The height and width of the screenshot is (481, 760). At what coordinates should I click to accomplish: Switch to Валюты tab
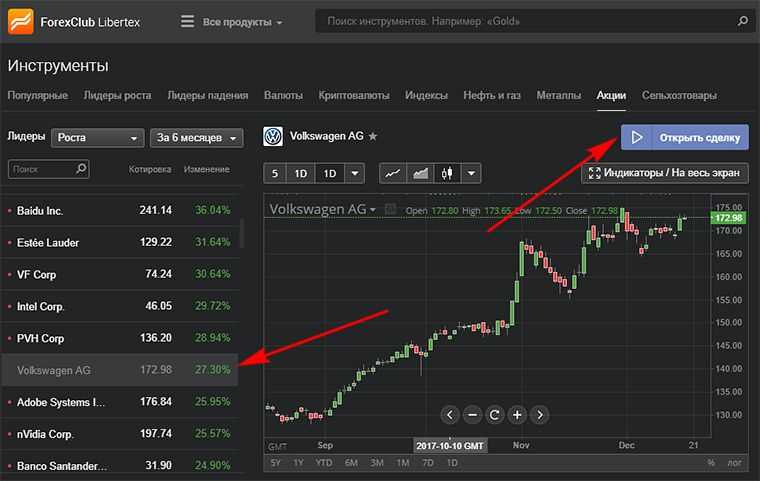284,96
